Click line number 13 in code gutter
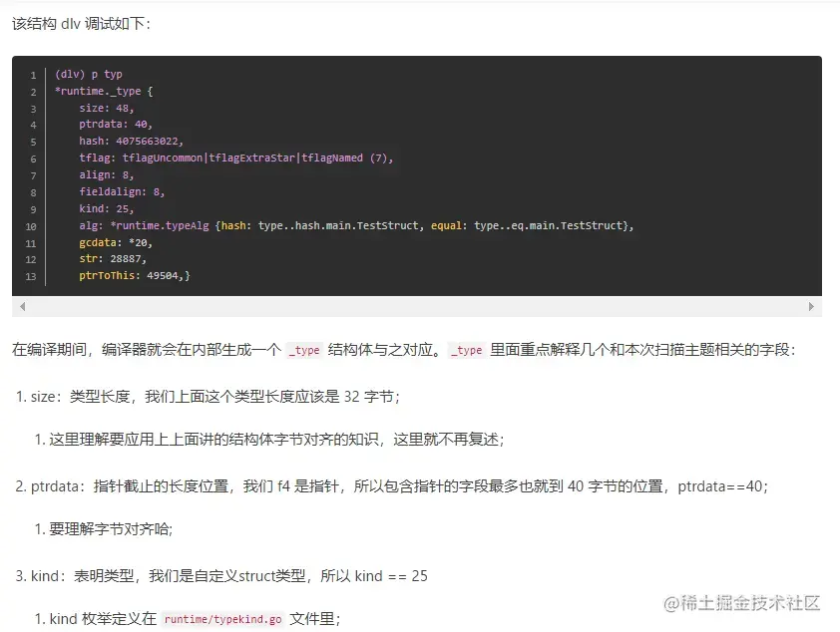 coord(31,277)
